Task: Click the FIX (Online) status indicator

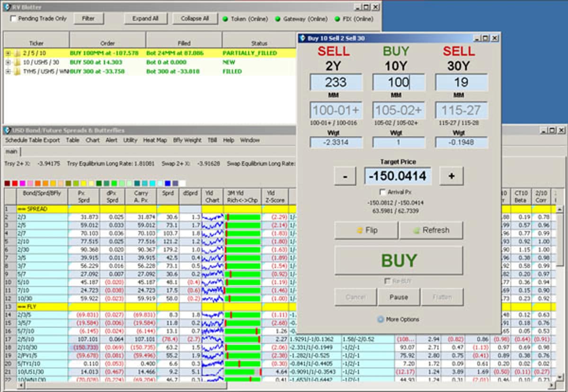Action: click(x=337, y=19)
